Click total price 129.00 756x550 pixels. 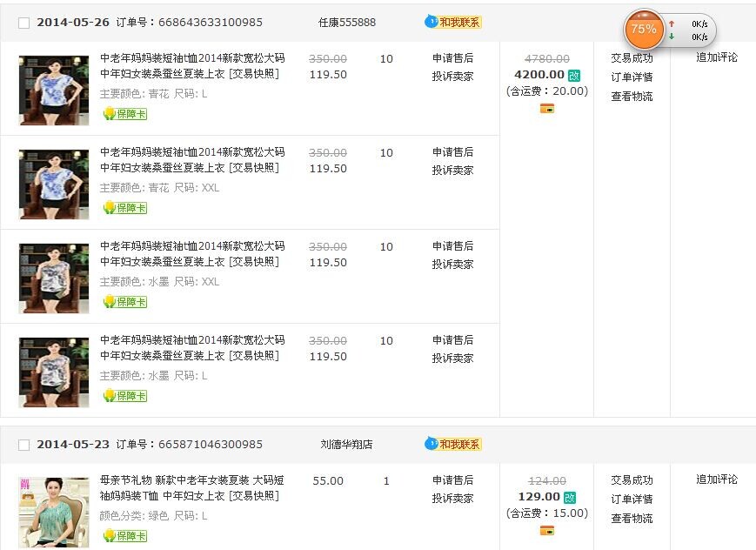point(539,497)
